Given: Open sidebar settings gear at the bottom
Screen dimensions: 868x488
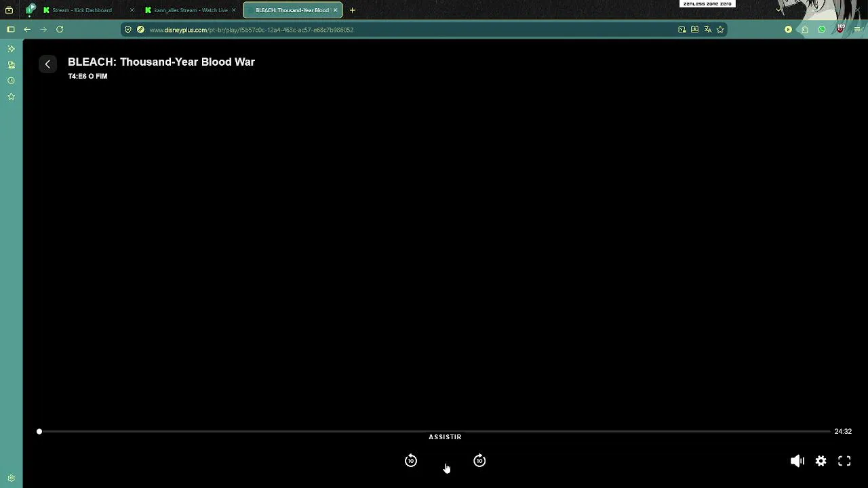Looking at the screenshot, I should click(x=11, y=478).
